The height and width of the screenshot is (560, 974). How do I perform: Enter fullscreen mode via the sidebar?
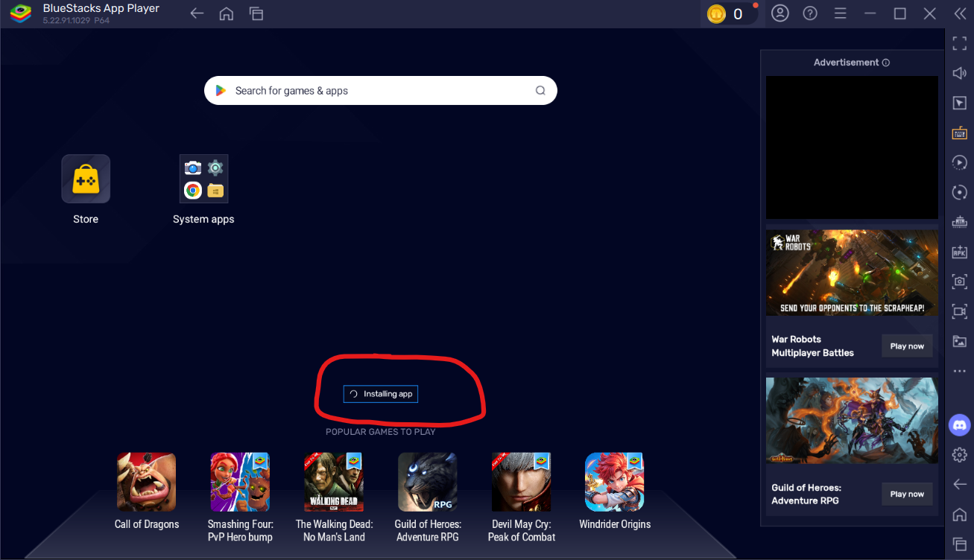pos(960,42)
